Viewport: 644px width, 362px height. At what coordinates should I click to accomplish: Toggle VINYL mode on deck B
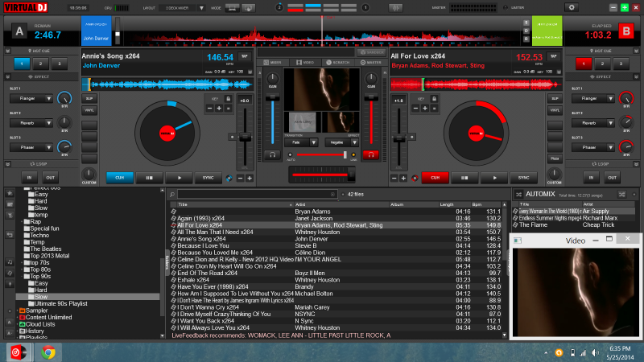click(555, 110)
